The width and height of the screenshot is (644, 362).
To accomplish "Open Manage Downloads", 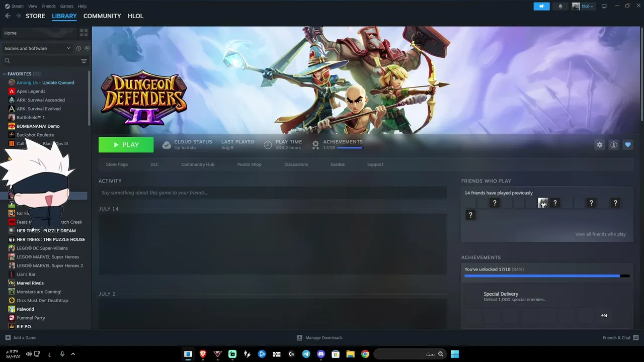I will click(319, 338).
